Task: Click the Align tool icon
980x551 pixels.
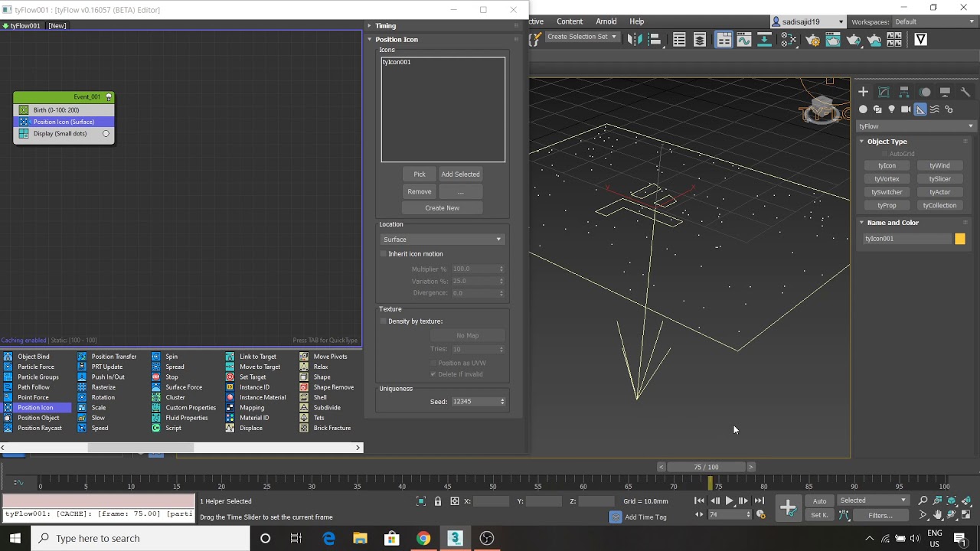Action: (655, 40)
